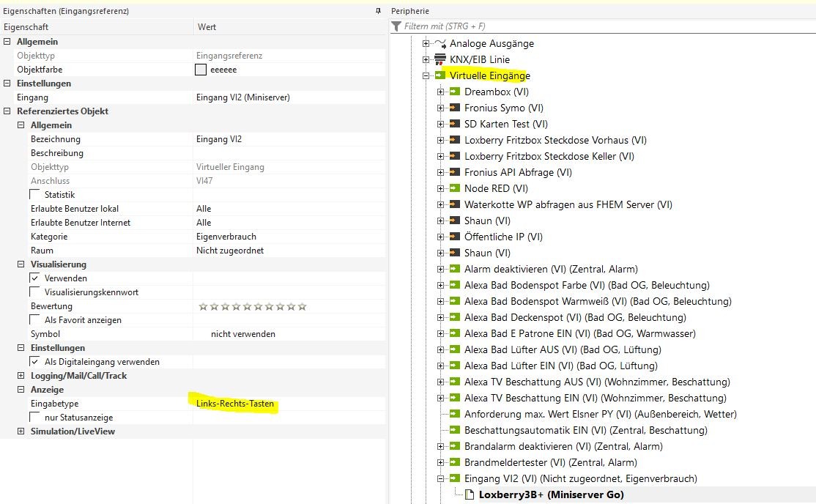This screenshot has height=504, width=816.
Task: Uncheck the Verwenden checkbox
Action: click(x=35, y=278)
